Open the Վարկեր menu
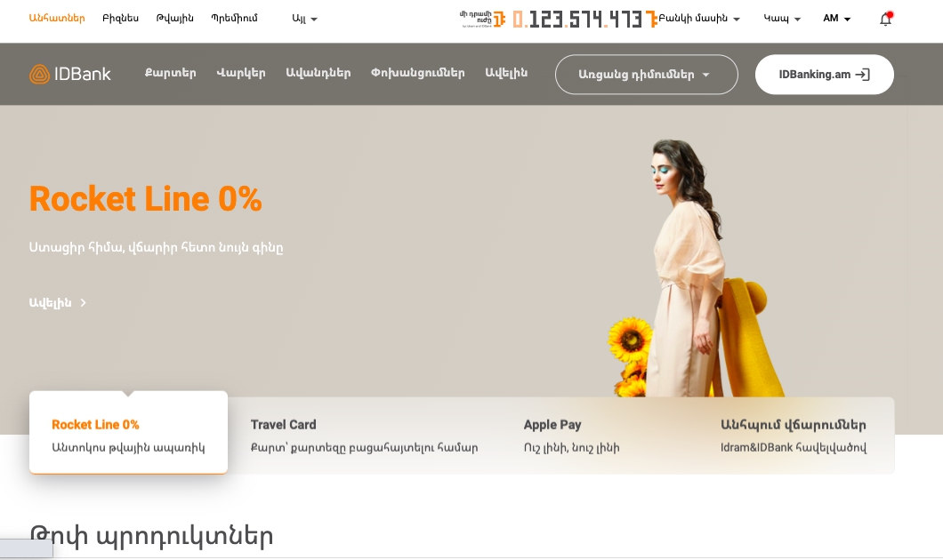The image size is (943, 560). (x=241, y=73)
